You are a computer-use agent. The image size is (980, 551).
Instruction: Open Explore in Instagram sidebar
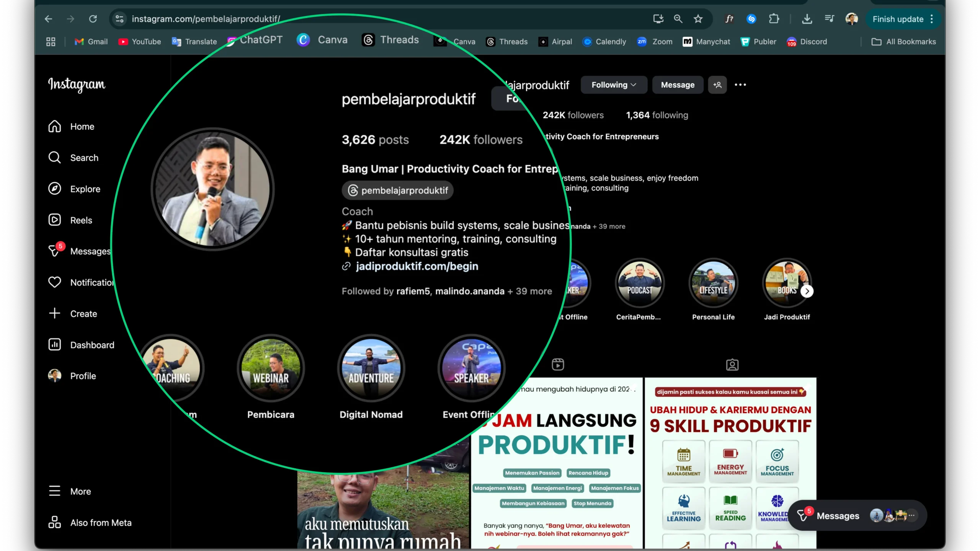click(74, 189)
